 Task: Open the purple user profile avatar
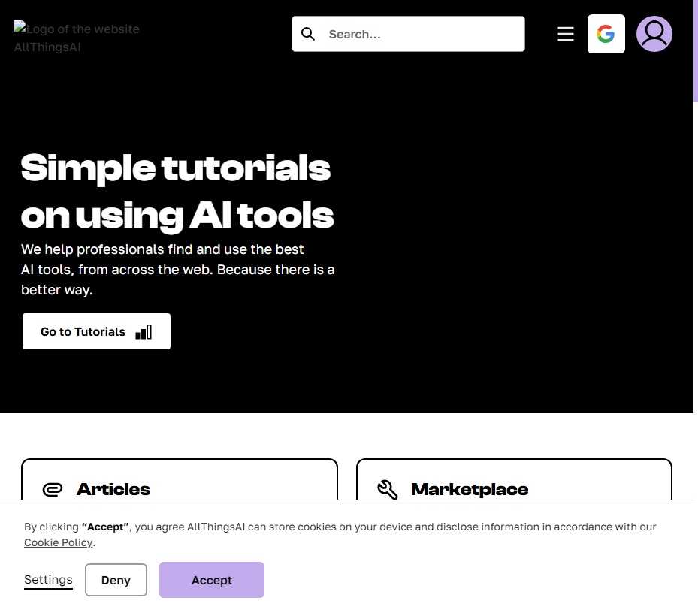pyautogui.click(x=654, y=34)
